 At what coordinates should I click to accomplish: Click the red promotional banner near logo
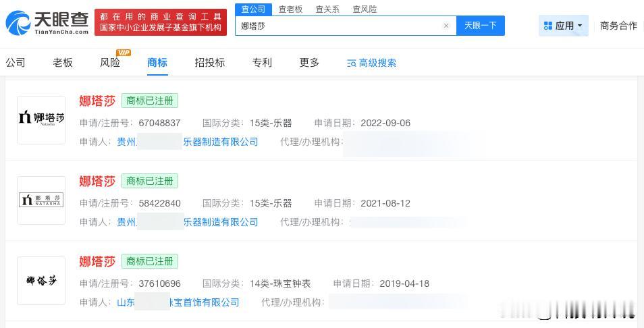tap(161, 22)
